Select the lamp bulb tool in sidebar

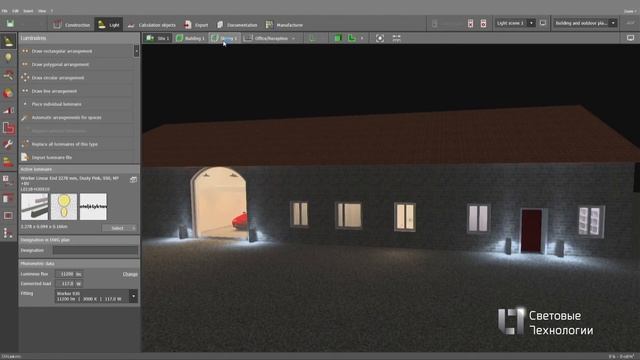tap(8, 58)
